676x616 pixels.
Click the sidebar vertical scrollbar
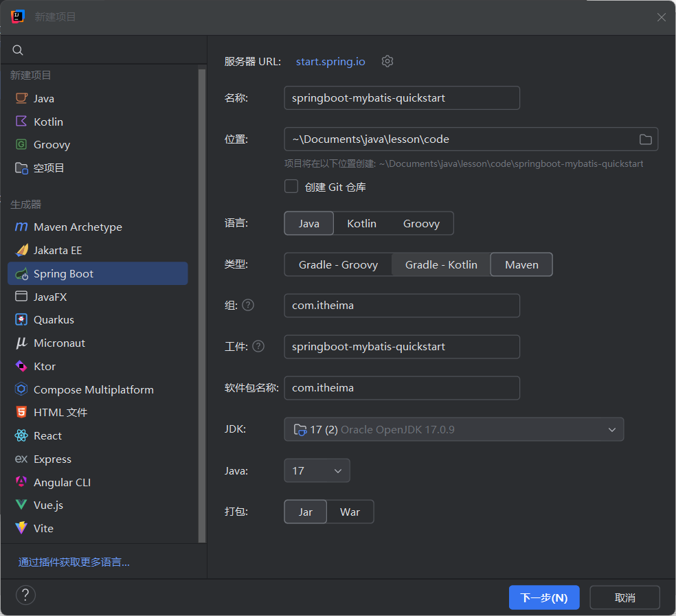coord(201,305)
